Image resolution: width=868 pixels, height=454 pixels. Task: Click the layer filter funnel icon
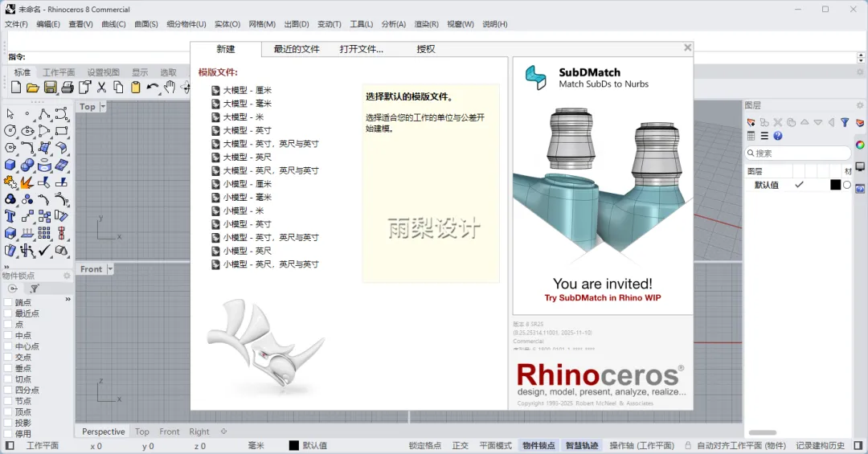point(845,122)
